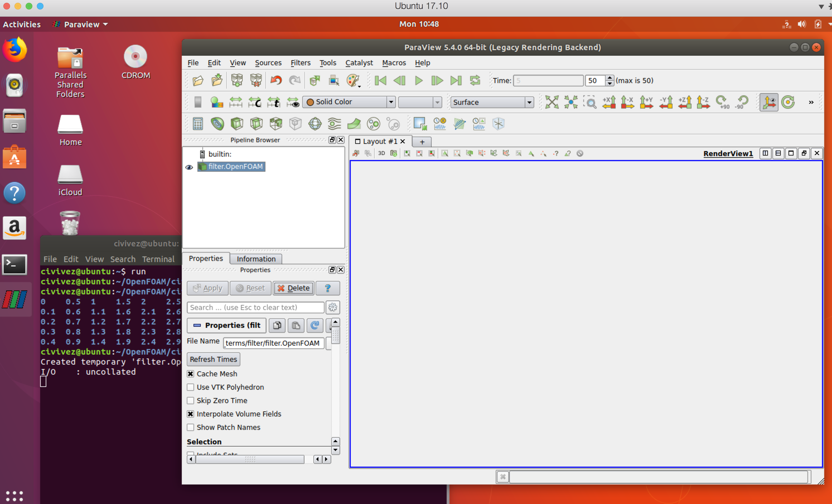Image resolution: width=832 pixels, height=504 pixels.
Task: Rotate view 90 degrees counterclockwise
Action: [x=741, y=102]
